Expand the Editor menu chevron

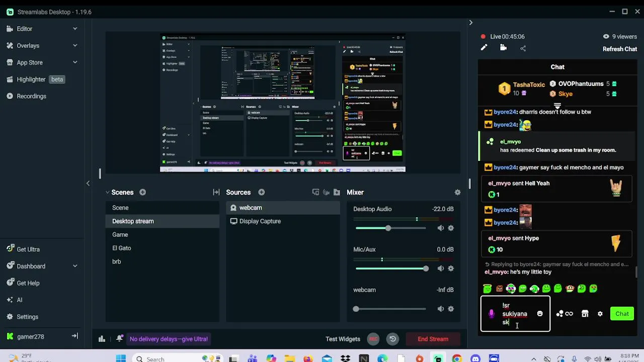click(75, 29)
